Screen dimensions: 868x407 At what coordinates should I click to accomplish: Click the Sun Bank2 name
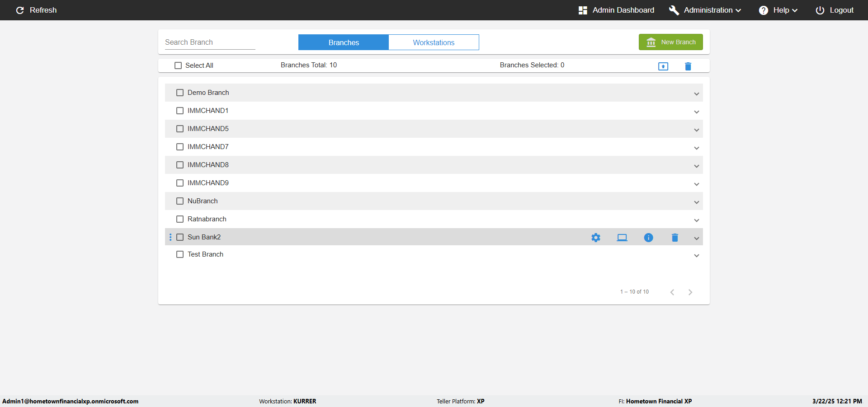(204, 237)
